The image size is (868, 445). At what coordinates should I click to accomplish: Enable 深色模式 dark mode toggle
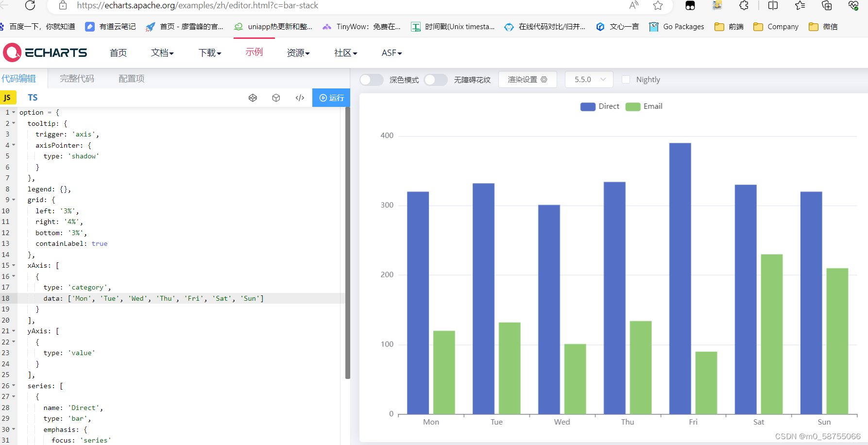[x=371, y=79]
